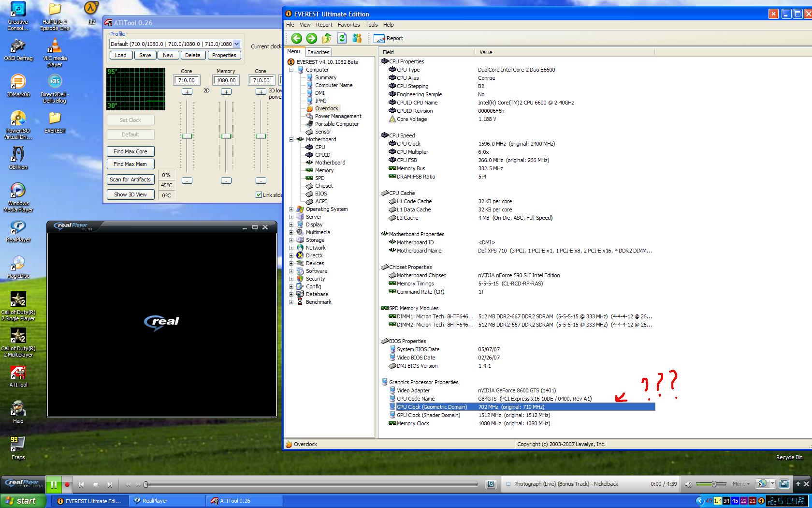Screen dimensions: 812x508
Task: Open Windows Media Player desktop icon
Action: 18,198
